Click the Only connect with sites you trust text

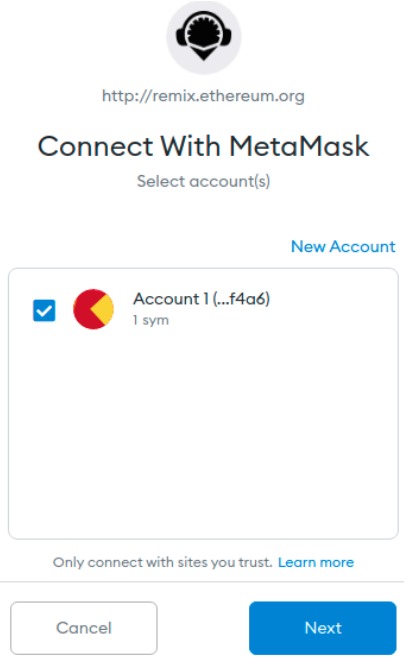[x=162, y=562]
